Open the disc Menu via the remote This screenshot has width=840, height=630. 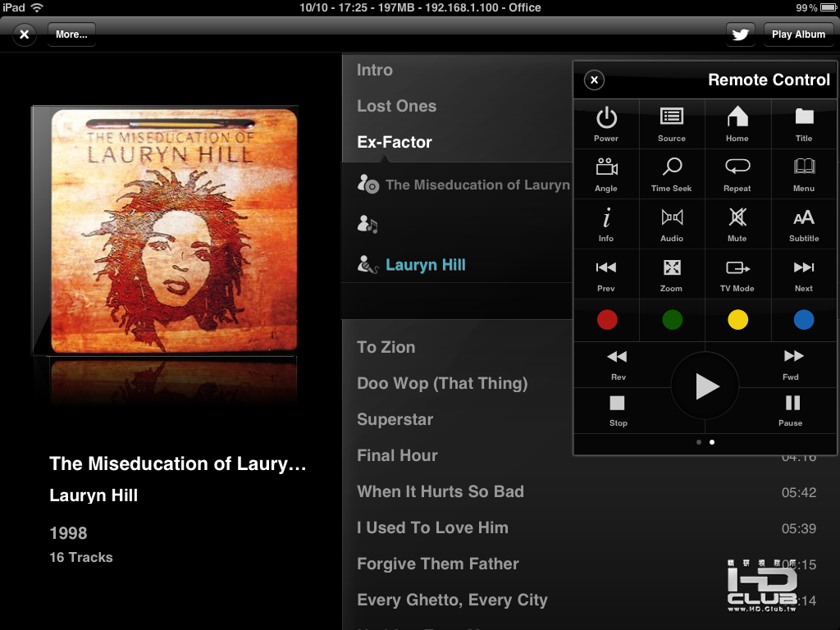804,175
